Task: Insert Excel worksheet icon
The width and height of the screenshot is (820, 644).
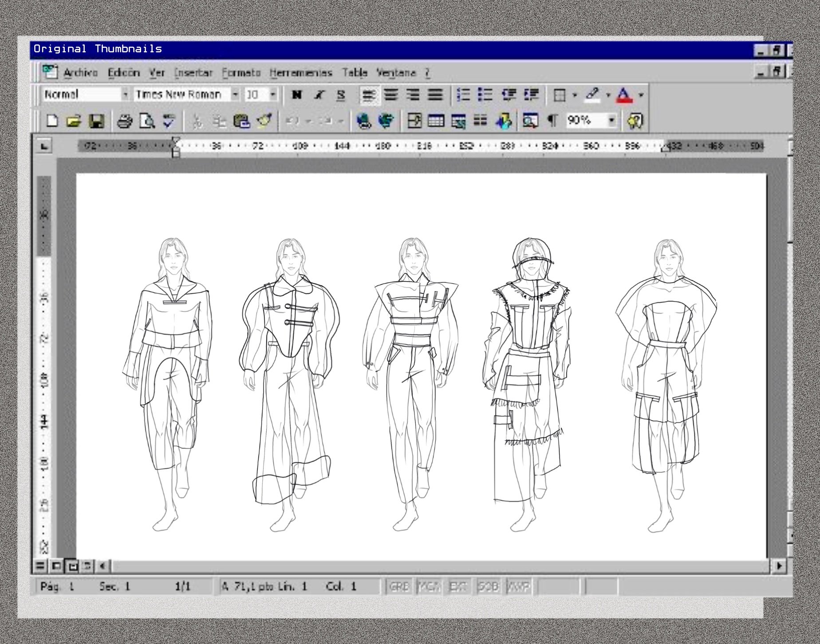Action: pos(458,121)
